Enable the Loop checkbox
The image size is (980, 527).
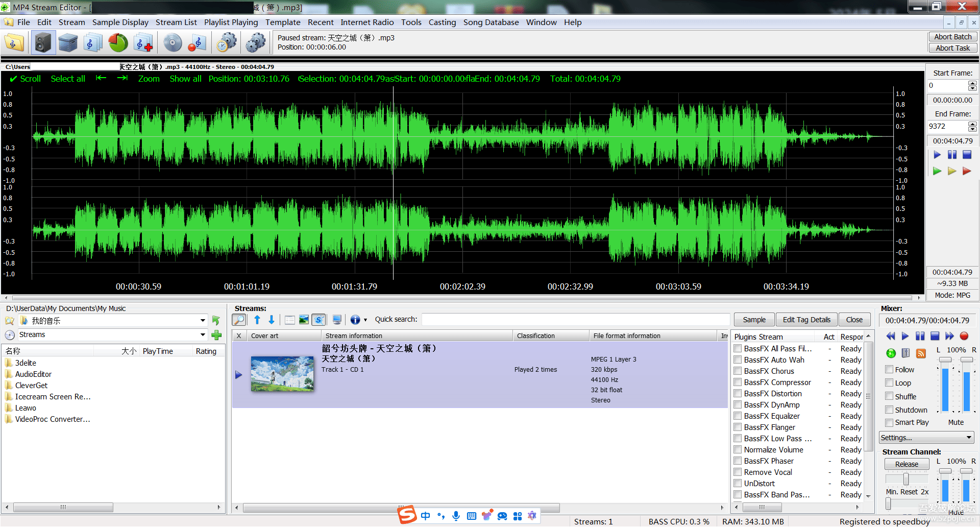tap(889, 383)
